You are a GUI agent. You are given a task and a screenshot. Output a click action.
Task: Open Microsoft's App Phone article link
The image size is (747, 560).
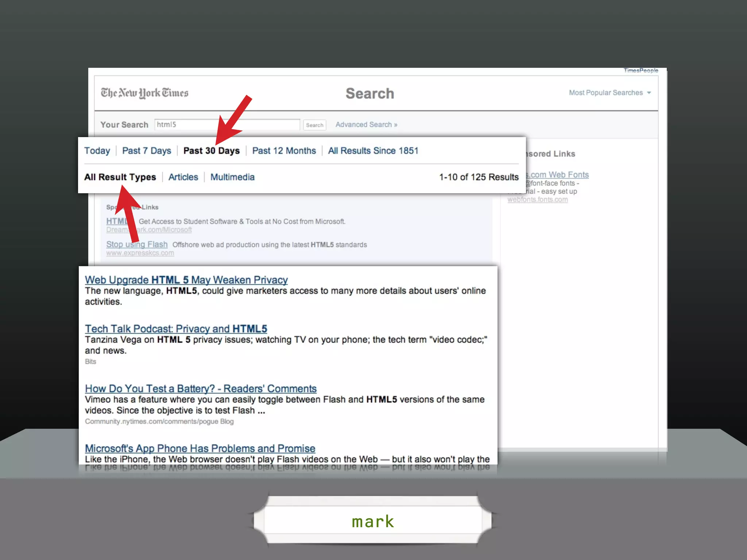200,448
